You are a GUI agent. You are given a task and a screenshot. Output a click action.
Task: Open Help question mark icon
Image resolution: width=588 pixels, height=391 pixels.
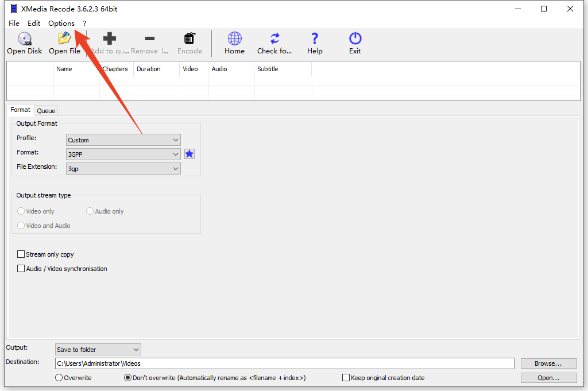(315, 39)
